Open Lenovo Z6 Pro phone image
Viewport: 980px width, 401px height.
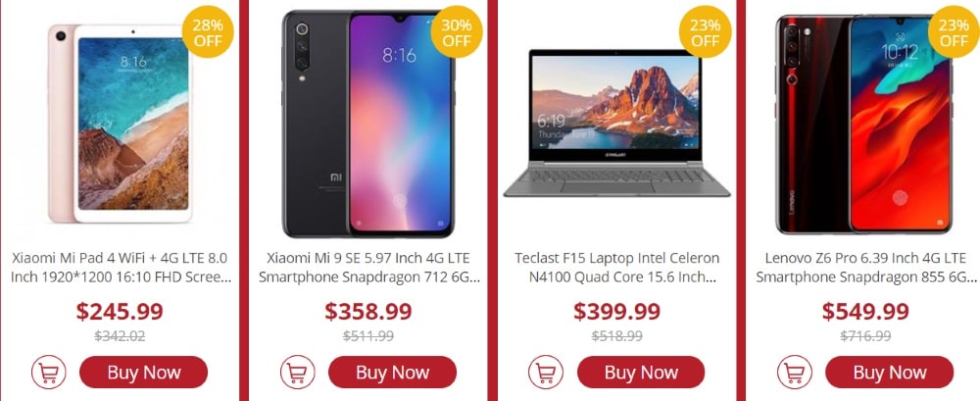coord(864,124)
